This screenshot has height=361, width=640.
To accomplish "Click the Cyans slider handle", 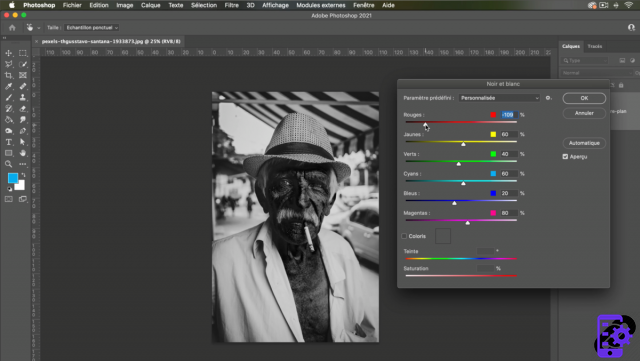I will (463, 183).
